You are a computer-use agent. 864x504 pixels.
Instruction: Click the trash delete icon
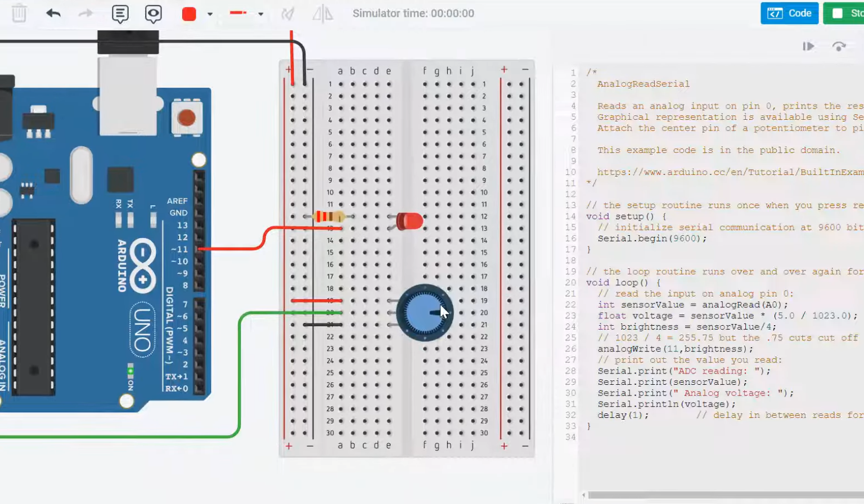click(19, 13)
